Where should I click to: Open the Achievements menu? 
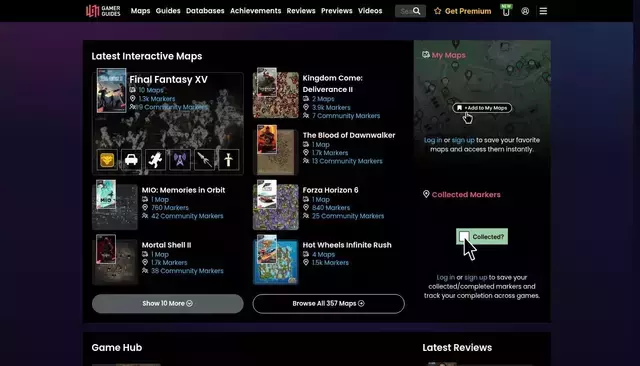(256, 11)
